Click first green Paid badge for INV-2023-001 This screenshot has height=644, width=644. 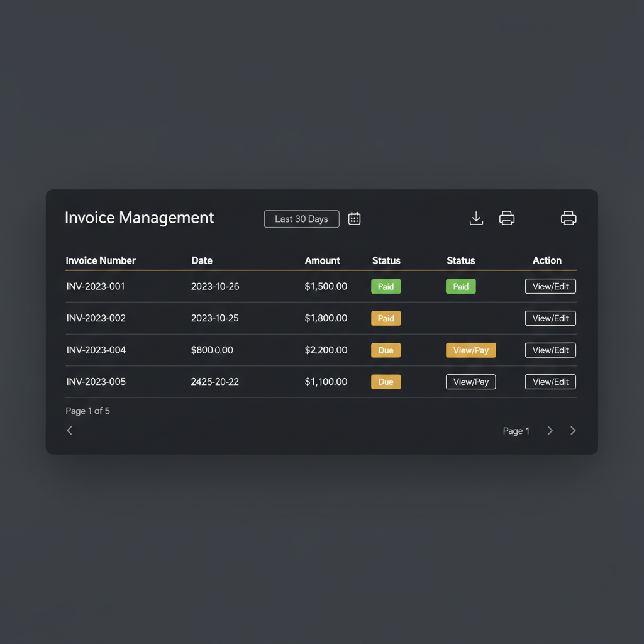(x=386, y=286)
